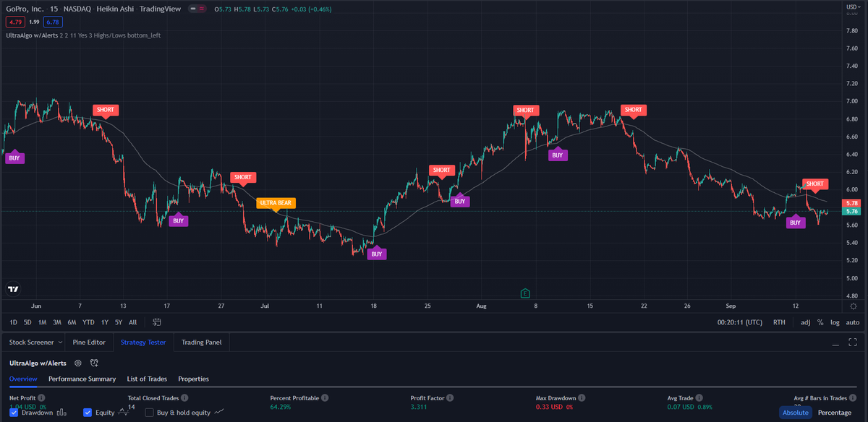Click the ULTRA BEAR signal label

[276, 203]
